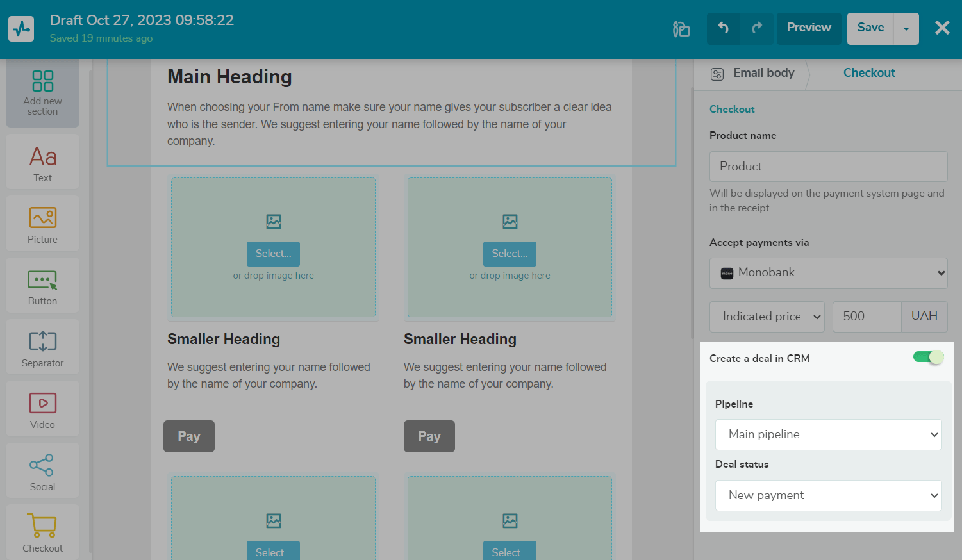Open the Checkout breadcrumb tab
962x560 pixels.
click(868, 73)
